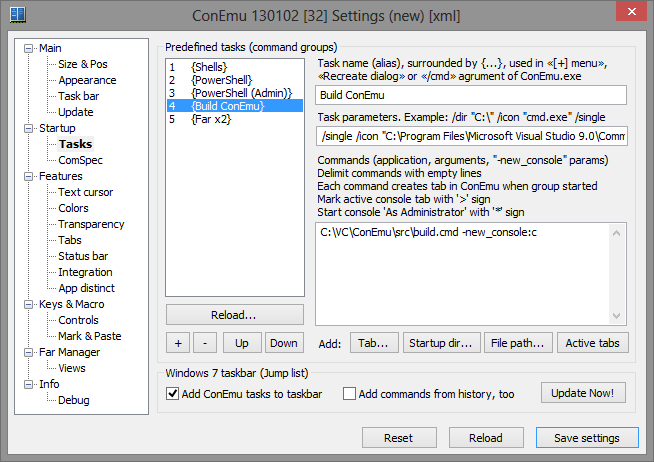Screen dimensions: 654x462
Task: Select the Keys & Macro tree item
Action: (x=71, y=304)
